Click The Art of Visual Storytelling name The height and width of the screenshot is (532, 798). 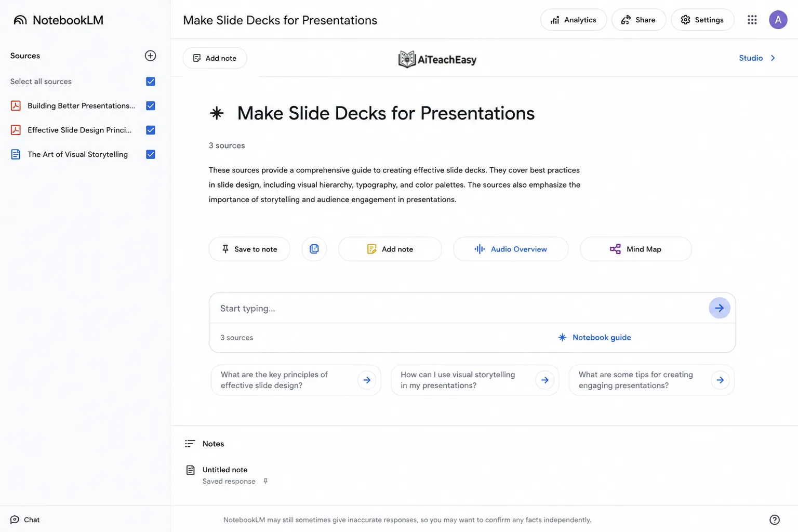77,154
